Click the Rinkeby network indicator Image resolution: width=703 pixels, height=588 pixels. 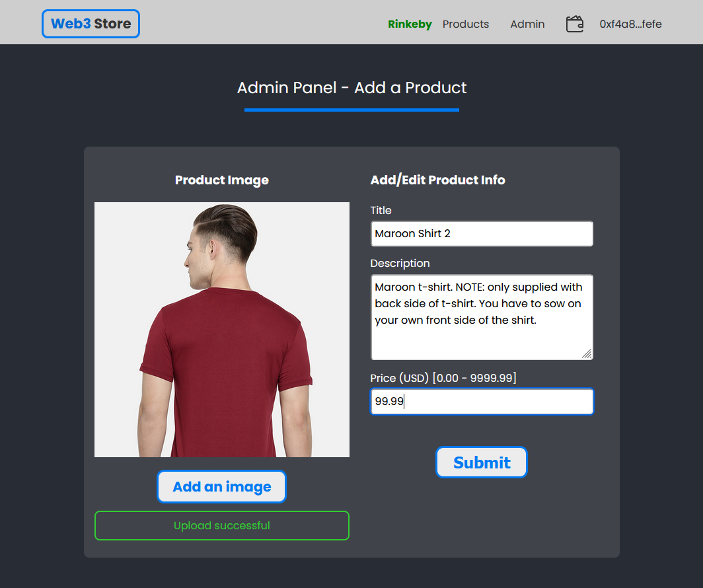[x=410, y=24]
